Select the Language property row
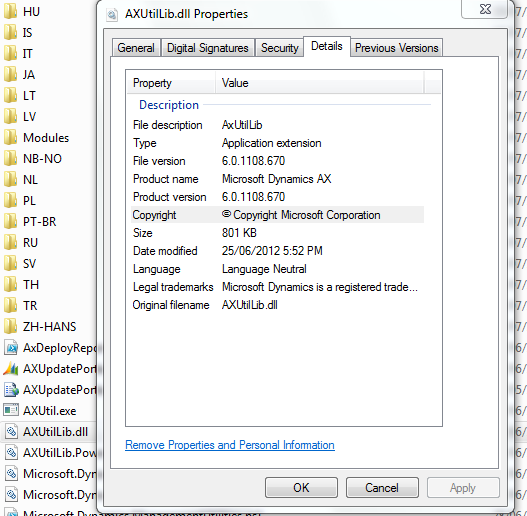Viewport: 527px width, 516px height. pyautogui.click(x=277, y=269)
